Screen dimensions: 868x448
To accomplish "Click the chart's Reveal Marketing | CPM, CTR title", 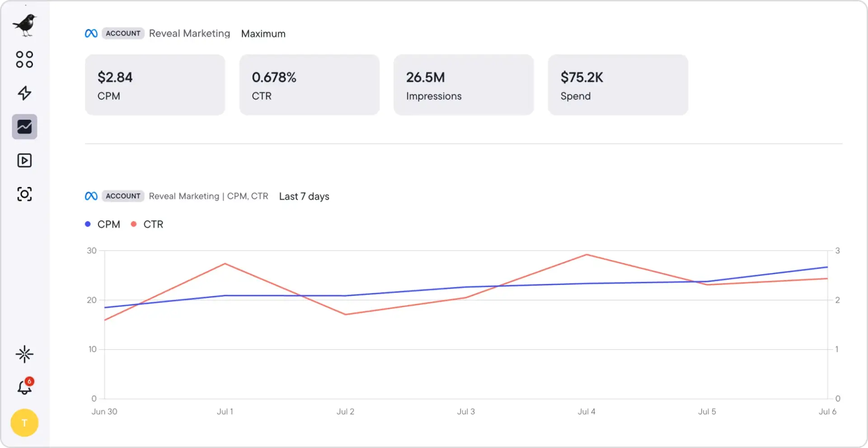I will click(208, 196).
